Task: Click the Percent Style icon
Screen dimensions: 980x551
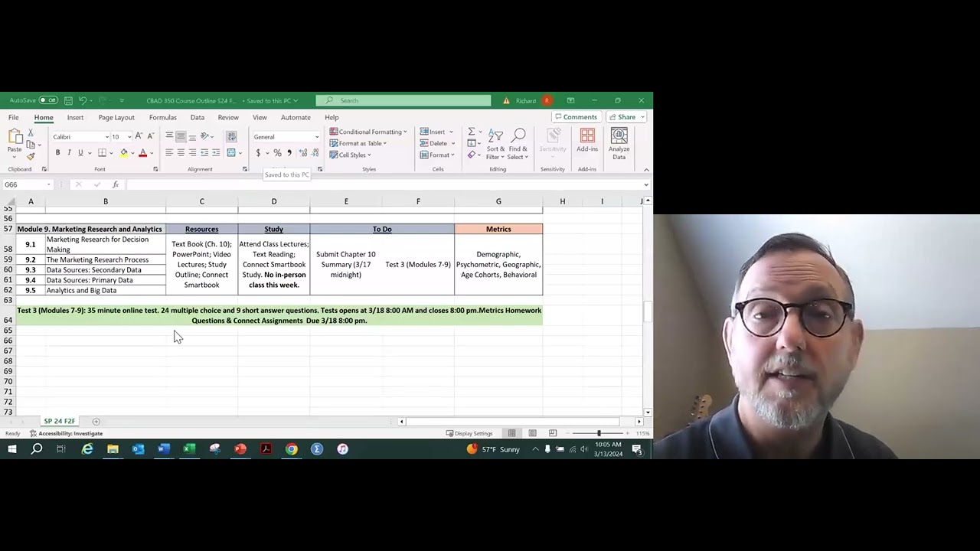Action: tap(277, 153)
